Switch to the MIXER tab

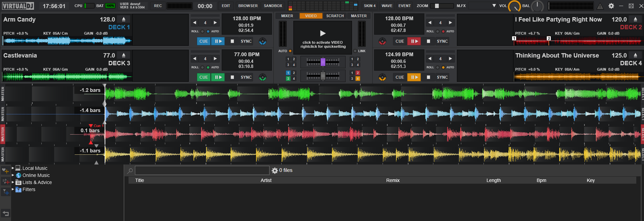[287, 16]
